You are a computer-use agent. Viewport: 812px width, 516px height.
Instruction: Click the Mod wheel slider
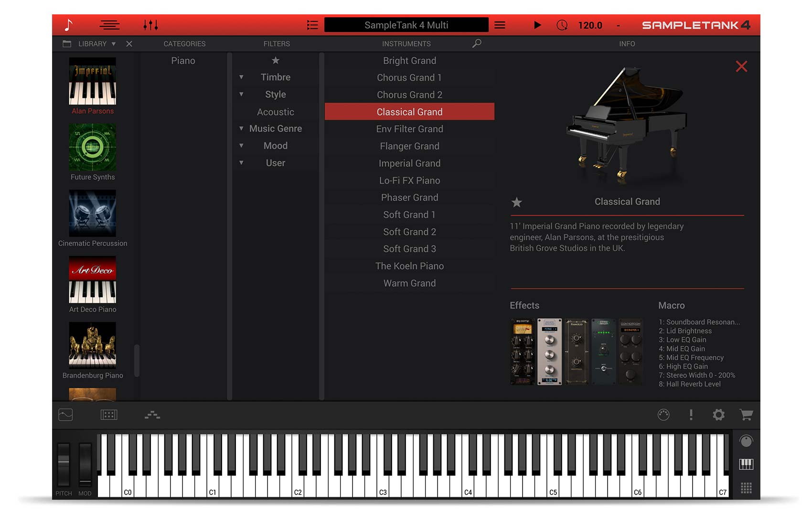pyautogui.click(x=85, y=464)
